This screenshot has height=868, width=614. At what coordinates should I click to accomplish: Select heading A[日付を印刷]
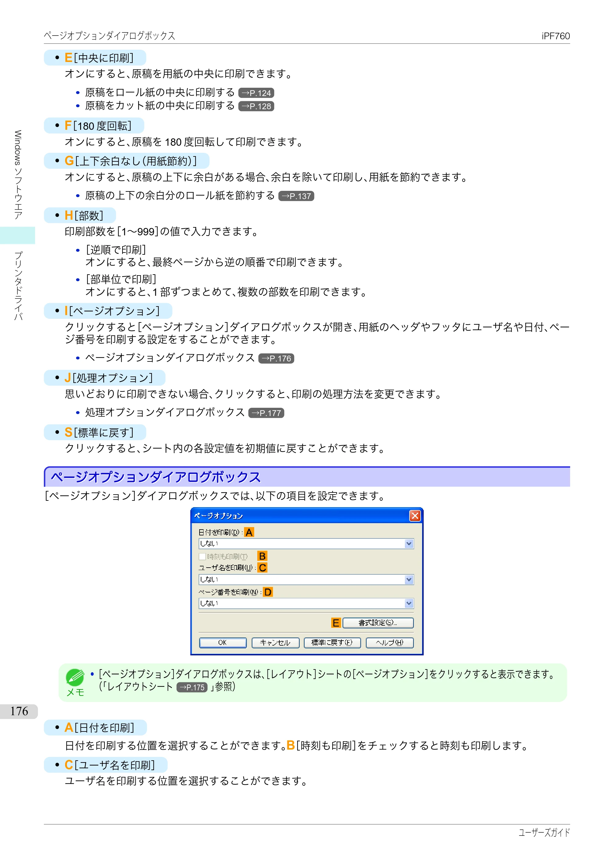pyautogui.click(x=95, y=728)
